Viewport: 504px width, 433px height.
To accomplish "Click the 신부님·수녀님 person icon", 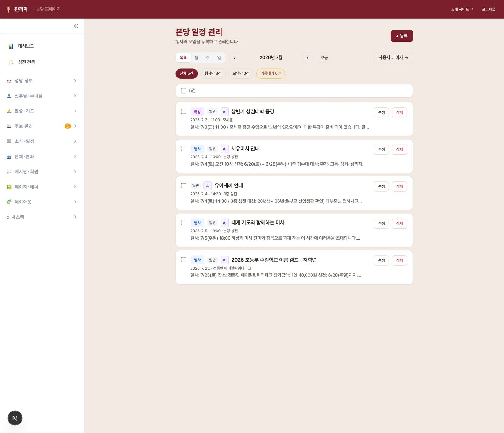I will [9, 96].
